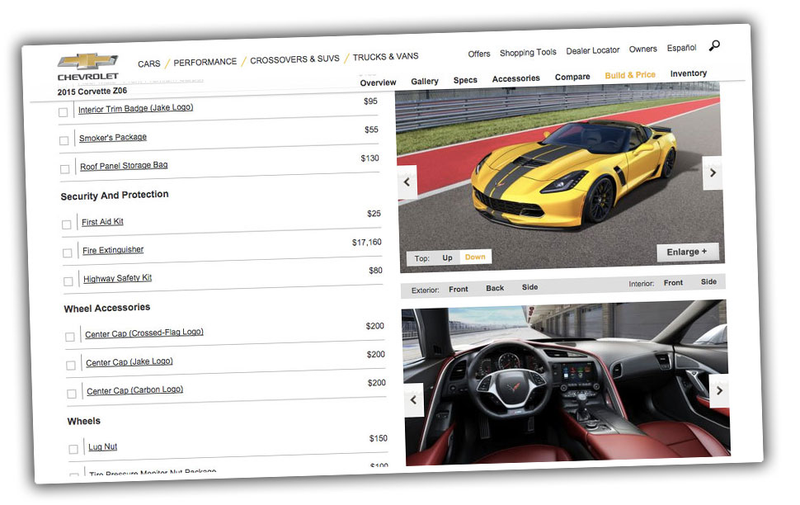Image resolution: width=800 pixels, height=505 pixels.
Task: Toggle the Fire Extinguisher checkbox
Action: [x=68, y=253]
